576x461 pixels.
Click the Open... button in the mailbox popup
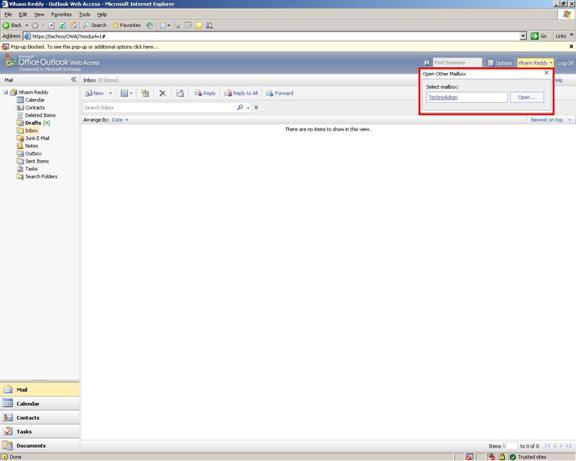point(527,97)
